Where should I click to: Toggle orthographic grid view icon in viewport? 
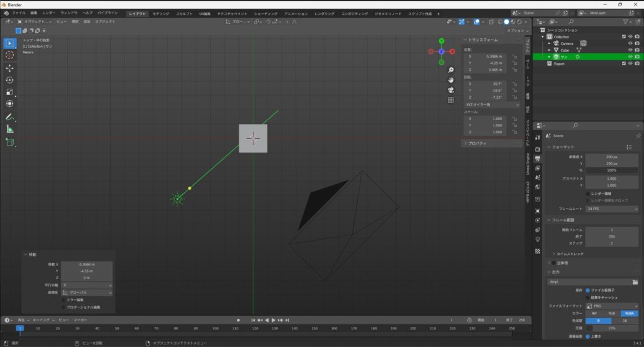point(451,100)
